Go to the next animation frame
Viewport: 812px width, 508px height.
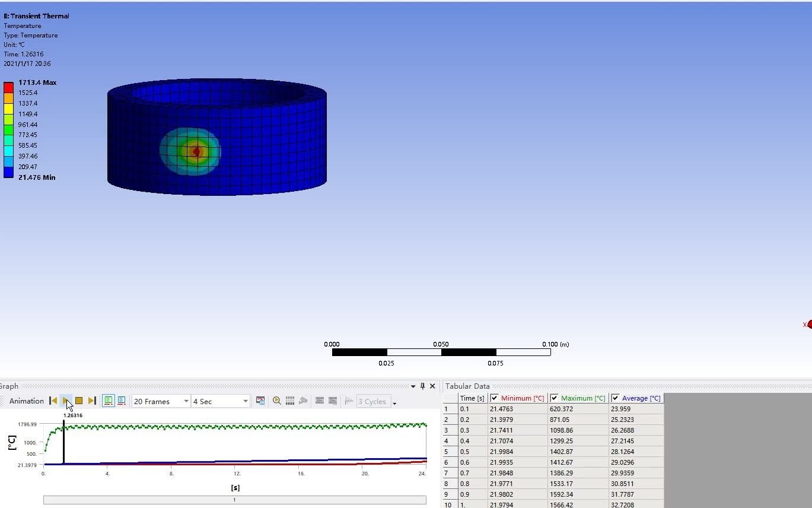click(92, 401)
